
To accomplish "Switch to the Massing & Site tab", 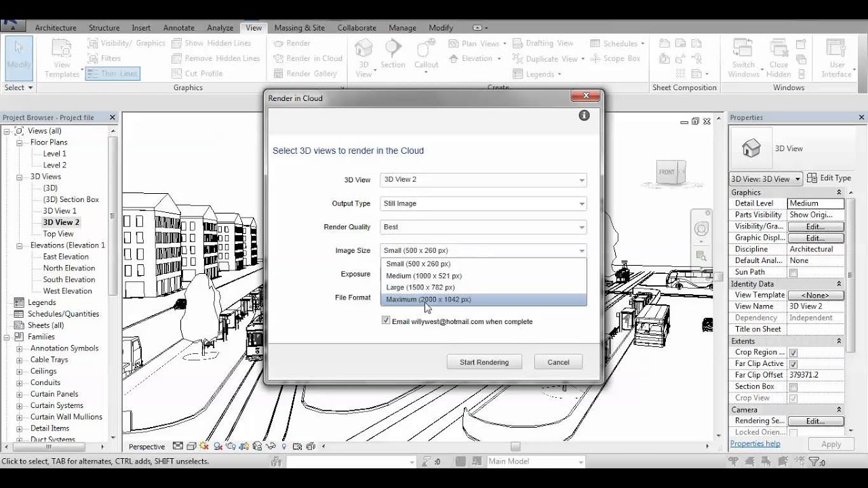I will (299, 28).
